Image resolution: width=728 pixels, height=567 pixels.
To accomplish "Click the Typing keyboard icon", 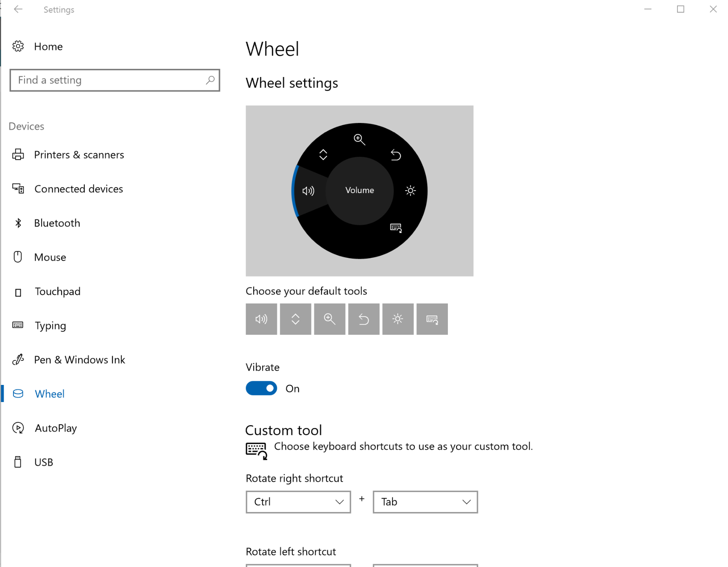I will [x=18, y=325].
